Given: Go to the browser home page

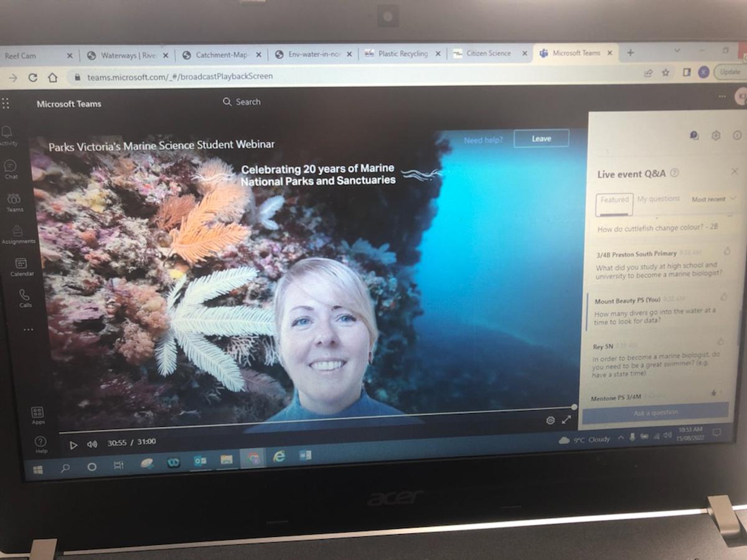Looking at the screenshot, I should click(x=53, y=77).
